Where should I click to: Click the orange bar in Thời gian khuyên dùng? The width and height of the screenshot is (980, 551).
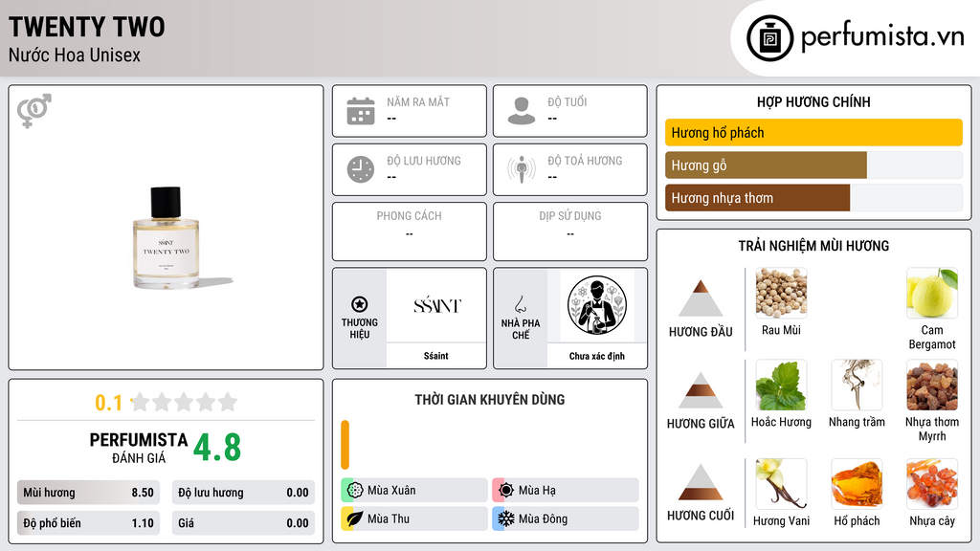click(345, 445)
